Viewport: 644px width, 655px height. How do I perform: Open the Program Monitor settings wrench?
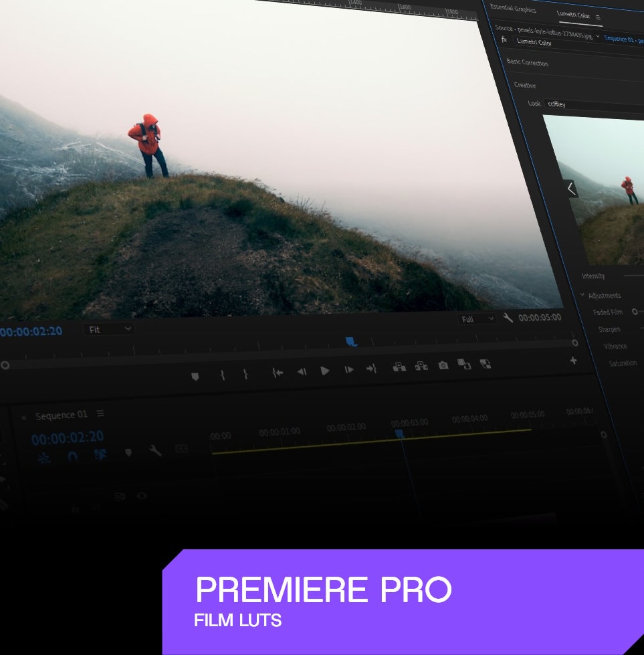[508, 319]
